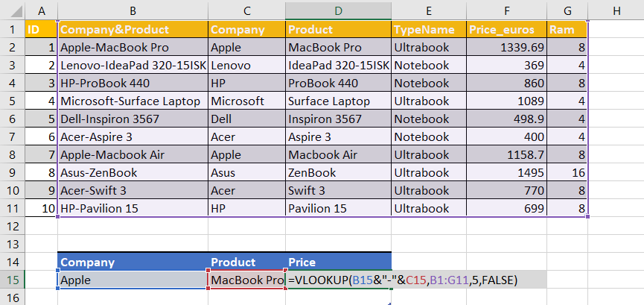644x305 pixels.
Task: Click the Ram value 16 cell
Action: 567,172
